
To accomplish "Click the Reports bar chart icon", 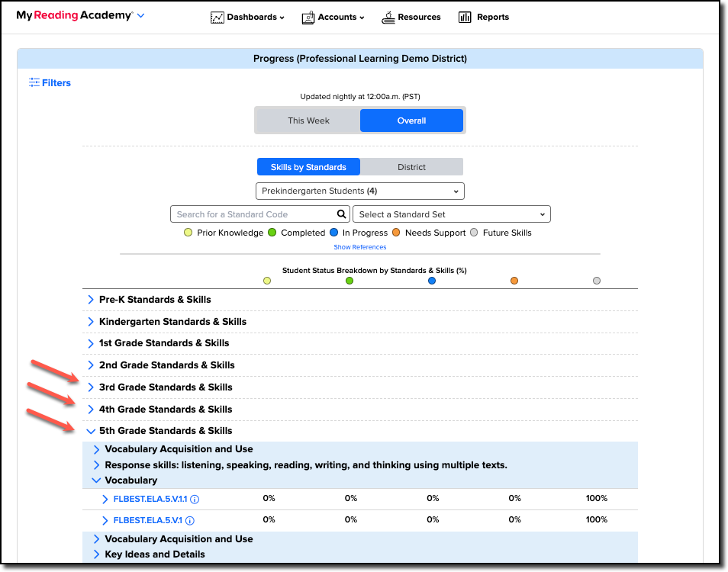I will click(465, 18).
